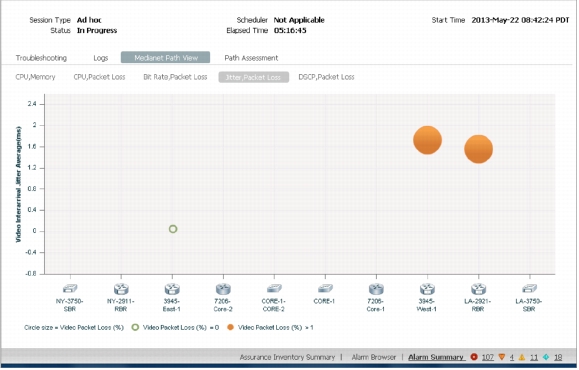Screen dimensions: 579x370
Task: Click the CORE-1-CORE-2 switch icon
Action: tap(274, 288)
